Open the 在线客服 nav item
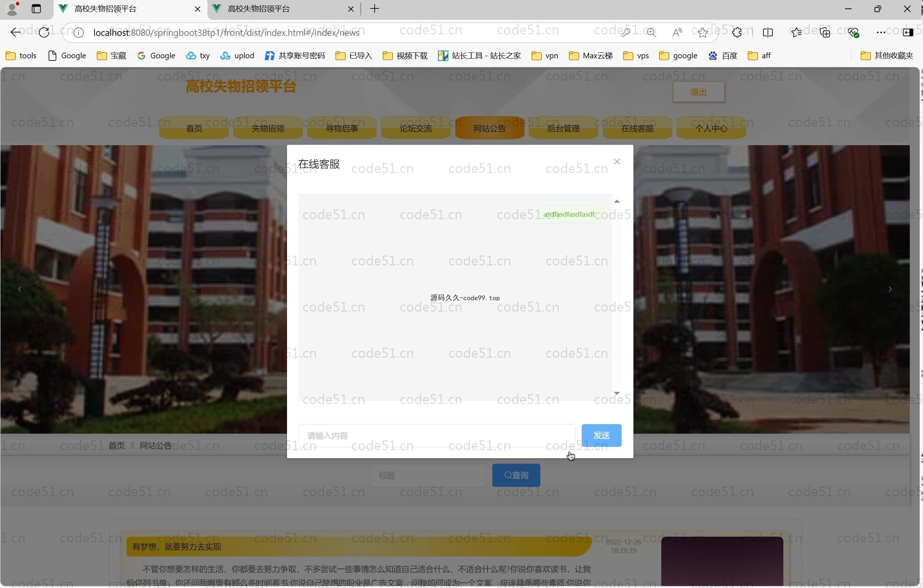 [x=637, y=128]
